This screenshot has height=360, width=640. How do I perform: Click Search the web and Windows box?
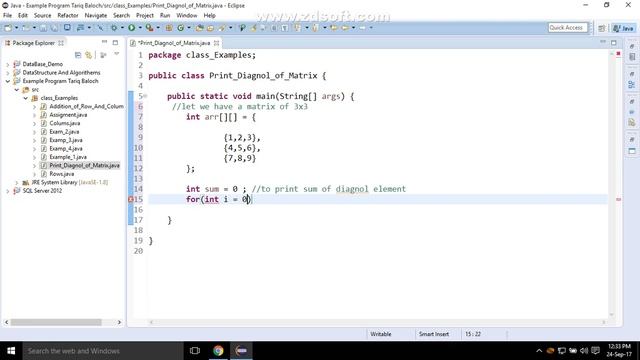pos(103,351)
